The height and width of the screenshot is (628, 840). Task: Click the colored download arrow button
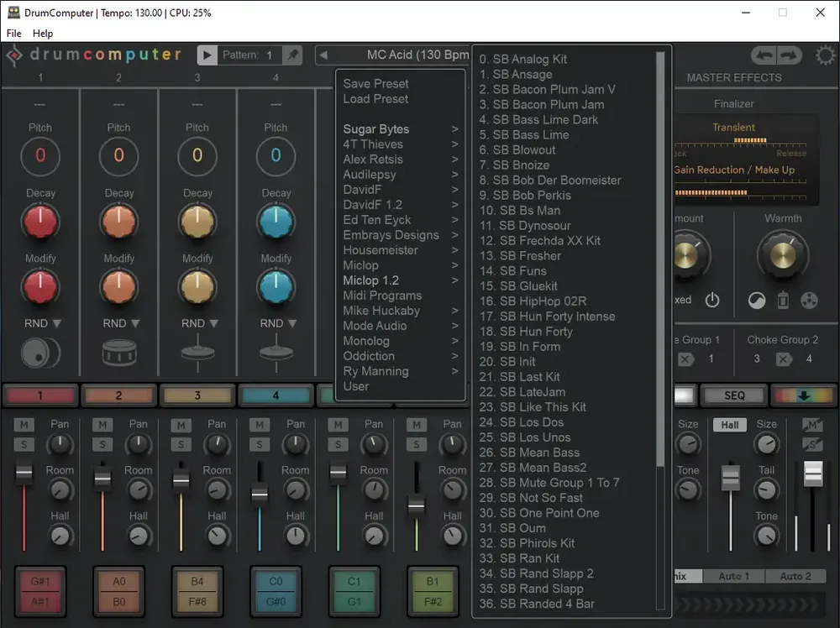point(803,395)
